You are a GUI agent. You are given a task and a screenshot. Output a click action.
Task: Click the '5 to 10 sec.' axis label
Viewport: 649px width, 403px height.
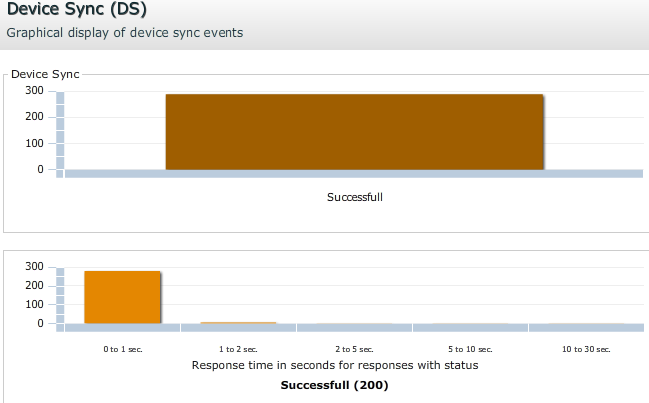[470, 349]
